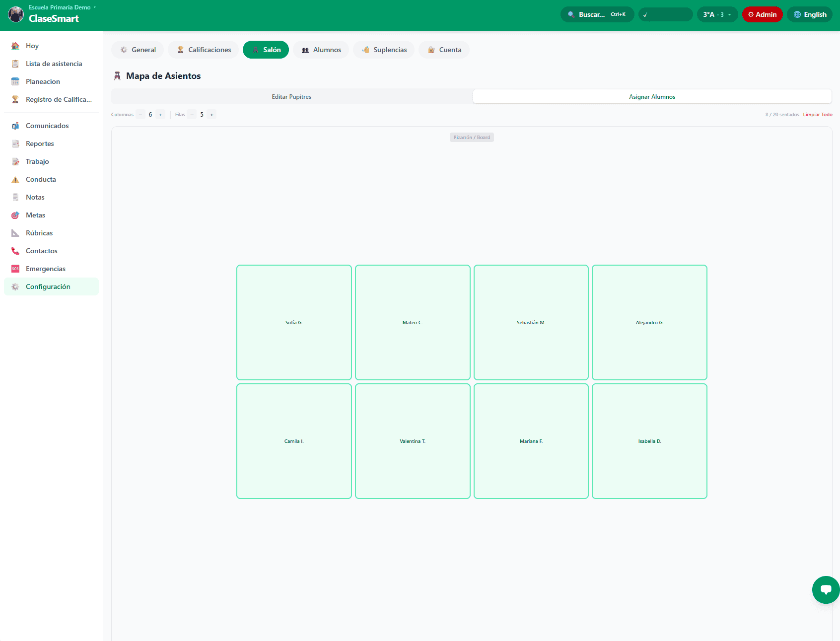Decrease the Columnas count
The height and width of the screenshot is (641, 840).
click(140, 115)
